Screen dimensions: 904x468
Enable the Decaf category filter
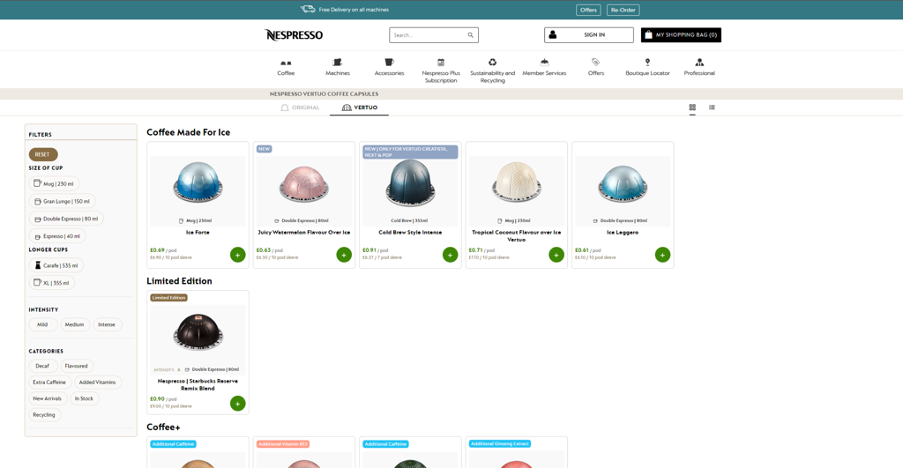click(42, 366)
